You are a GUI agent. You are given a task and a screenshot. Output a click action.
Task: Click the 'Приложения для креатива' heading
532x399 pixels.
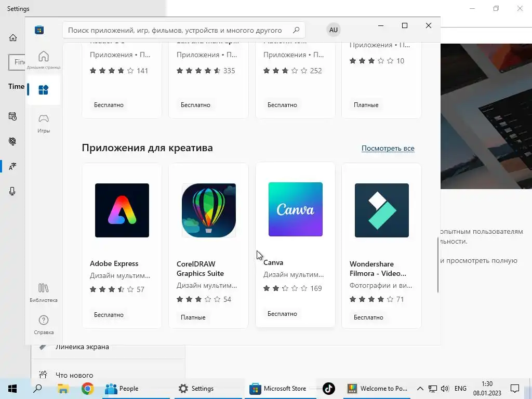pyautogui.click(x=147, y=148)
